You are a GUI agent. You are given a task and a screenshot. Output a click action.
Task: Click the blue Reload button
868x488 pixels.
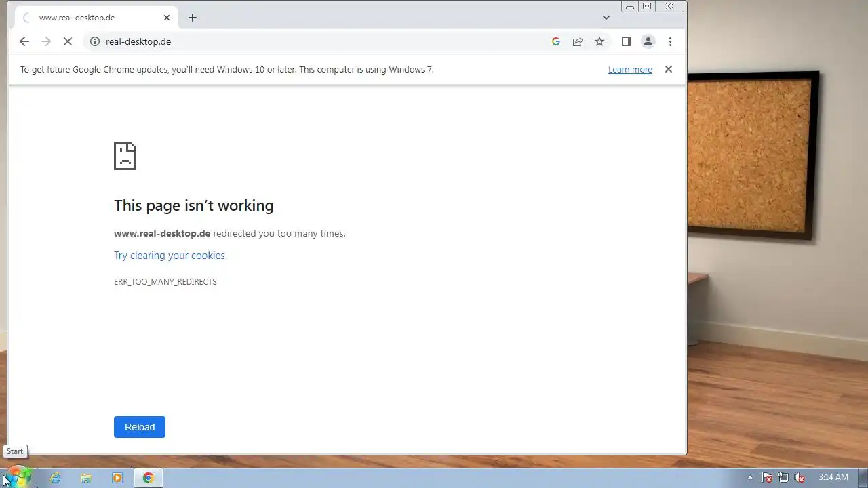point(140,427)
